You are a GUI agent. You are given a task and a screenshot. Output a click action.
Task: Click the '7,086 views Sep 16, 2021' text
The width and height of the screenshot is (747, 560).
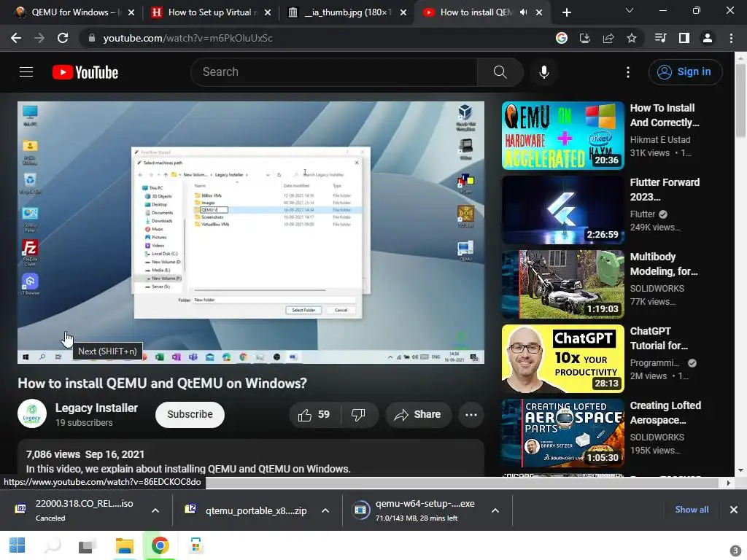pyautogui.click(x=85, y=454)
